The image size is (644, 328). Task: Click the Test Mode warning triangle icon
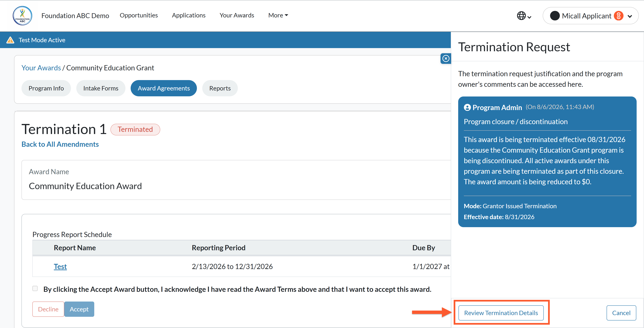(x=10, y=40)
